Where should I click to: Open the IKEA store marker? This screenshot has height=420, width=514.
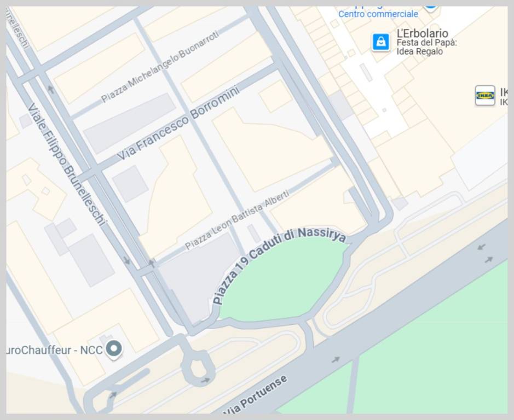(x=485, y=96)
